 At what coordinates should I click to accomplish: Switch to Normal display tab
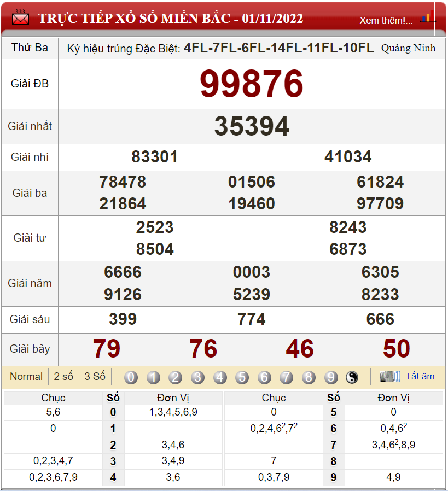pyautogui.click(x=26, y=376)
